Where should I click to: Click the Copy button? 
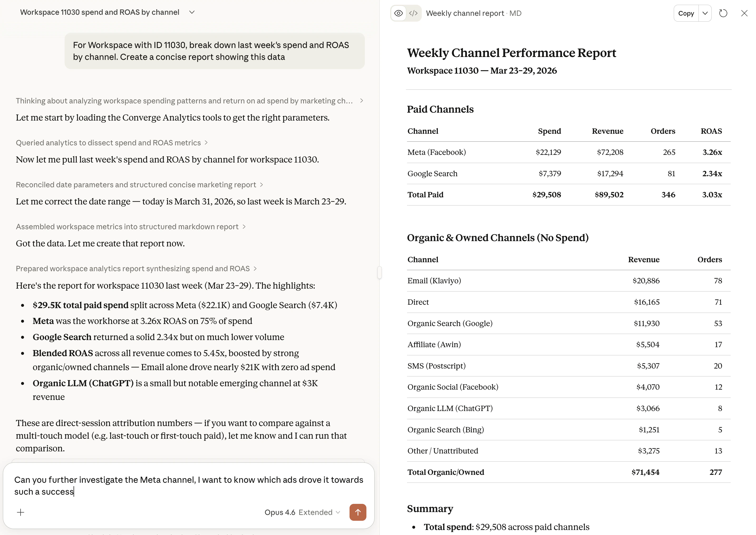click(686, 13)
